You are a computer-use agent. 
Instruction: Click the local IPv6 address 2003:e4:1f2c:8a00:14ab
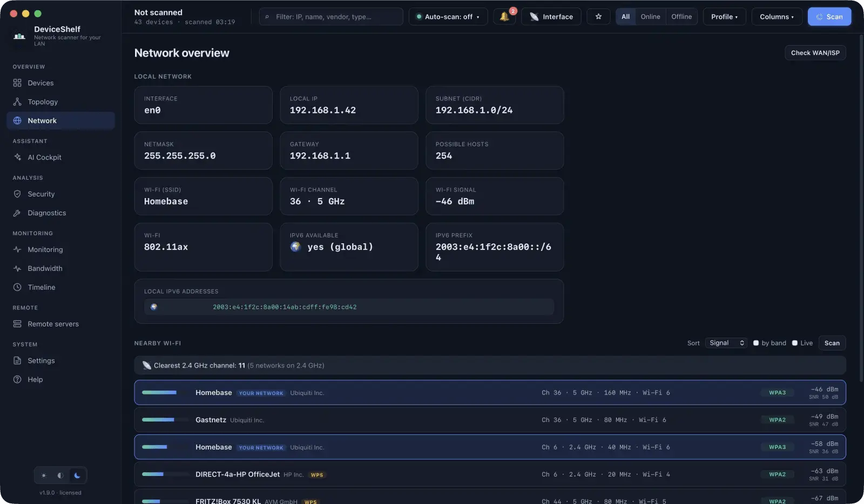285,307
